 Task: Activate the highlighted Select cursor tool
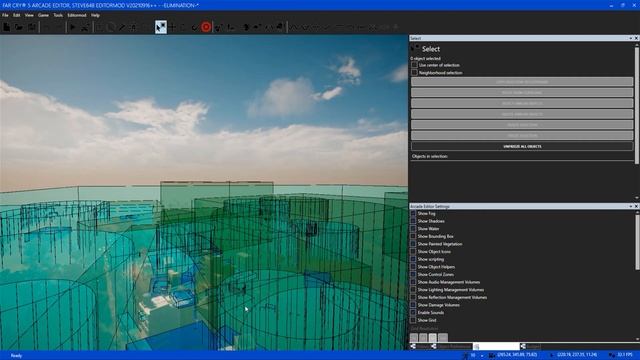click(161, 27)
